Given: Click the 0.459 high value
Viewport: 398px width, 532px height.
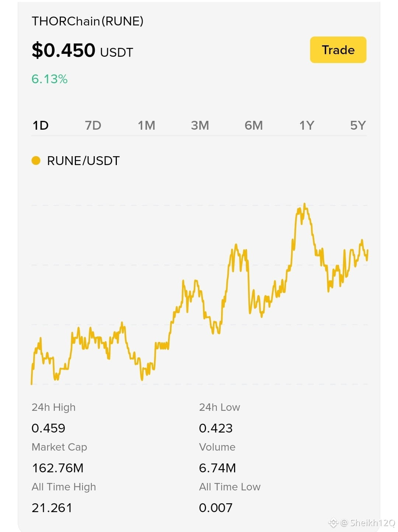Looking at the screenshot, I should point(48,428).
